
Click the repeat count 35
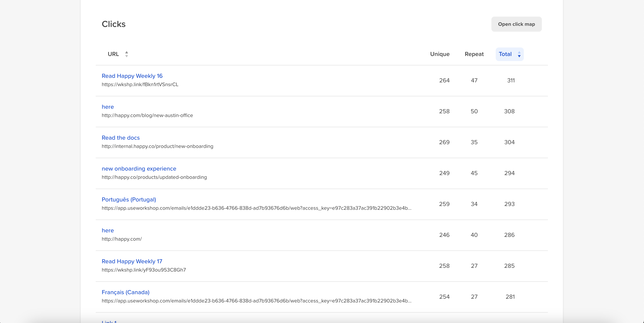[x=474, y=142]
